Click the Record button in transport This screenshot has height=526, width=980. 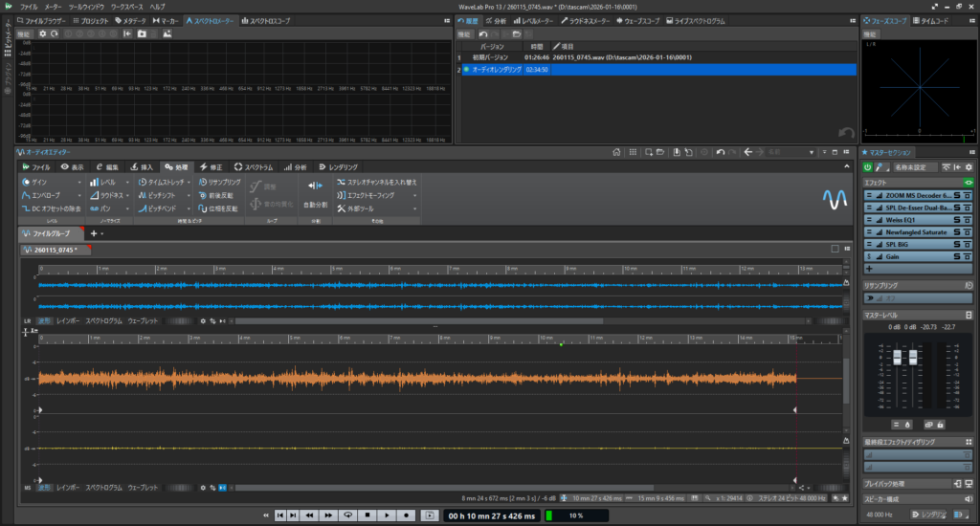click(x=406, y=515)
